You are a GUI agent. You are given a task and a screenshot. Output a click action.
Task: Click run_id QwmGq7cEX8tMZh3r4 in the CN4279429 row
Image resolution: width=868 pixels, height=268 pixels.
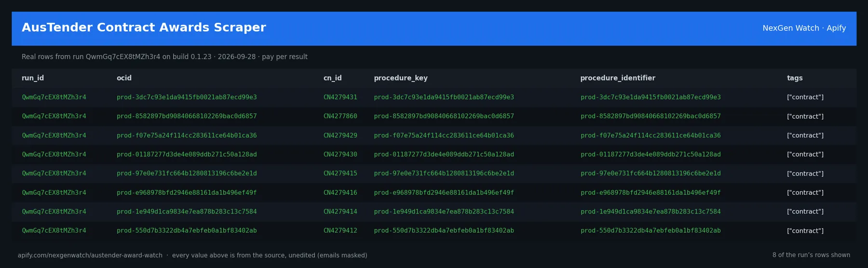point(54,135)
